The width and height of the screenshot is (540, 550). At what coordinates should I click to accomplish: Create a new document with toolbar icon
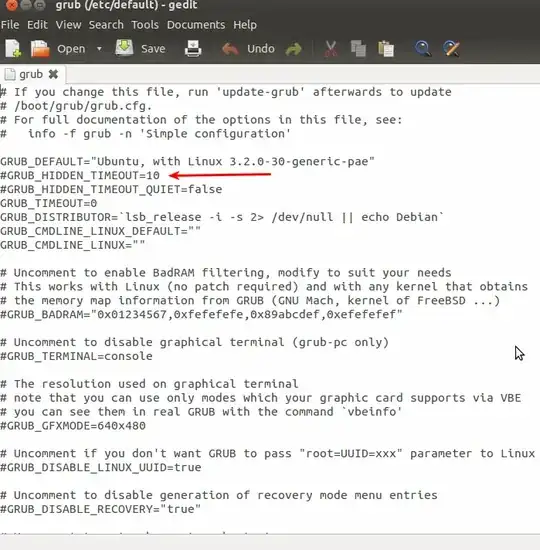[x=13, y=48]
